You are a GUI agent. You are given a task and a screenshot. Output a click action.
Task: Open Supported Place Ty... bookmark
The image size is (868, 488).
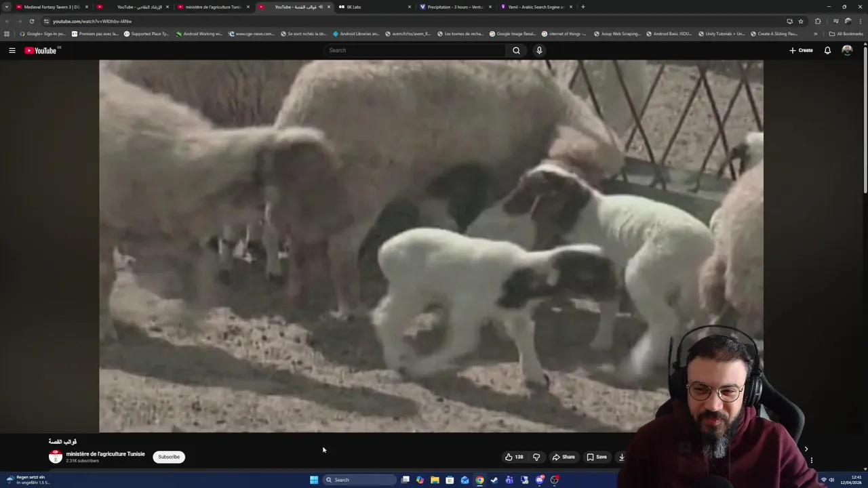pos(146,34)
